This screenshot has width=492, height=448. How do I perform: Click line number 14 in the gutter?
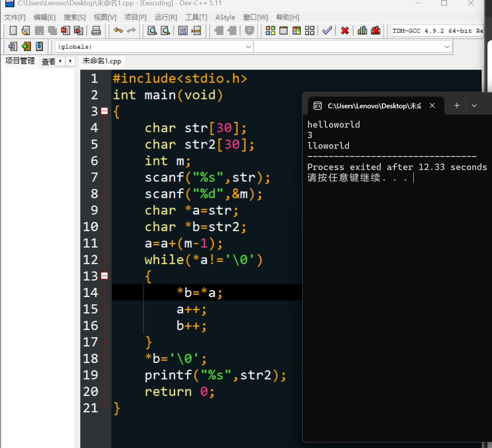click(x=91, y=293)
